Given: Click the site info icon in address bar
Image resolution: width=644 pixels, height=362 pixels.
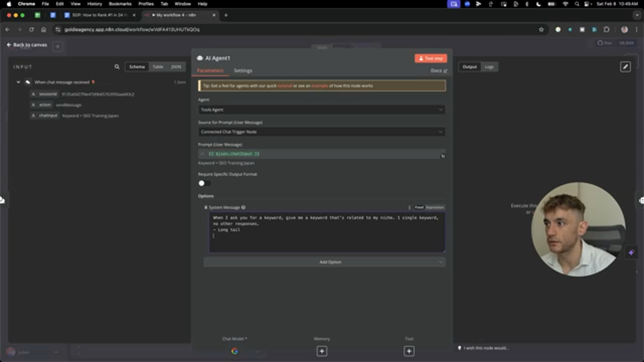Looking at the screenshot, I should click(x=58, y=30).
